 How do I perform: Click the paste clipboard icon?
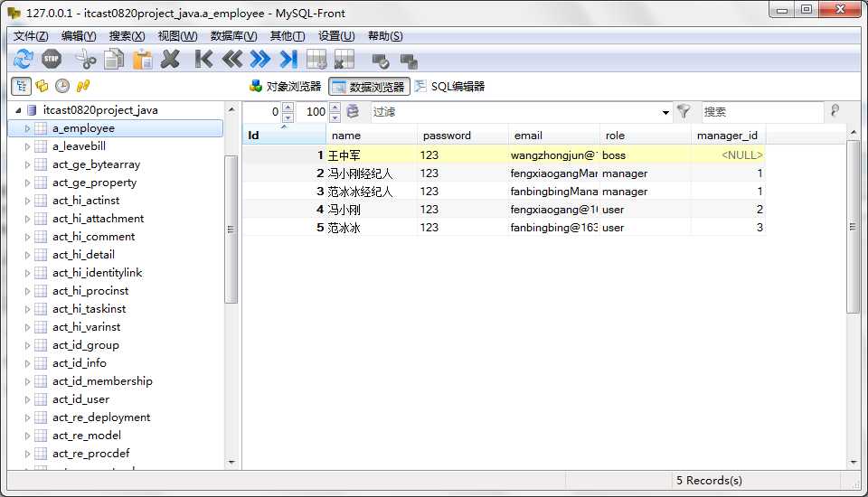point(142,59)
